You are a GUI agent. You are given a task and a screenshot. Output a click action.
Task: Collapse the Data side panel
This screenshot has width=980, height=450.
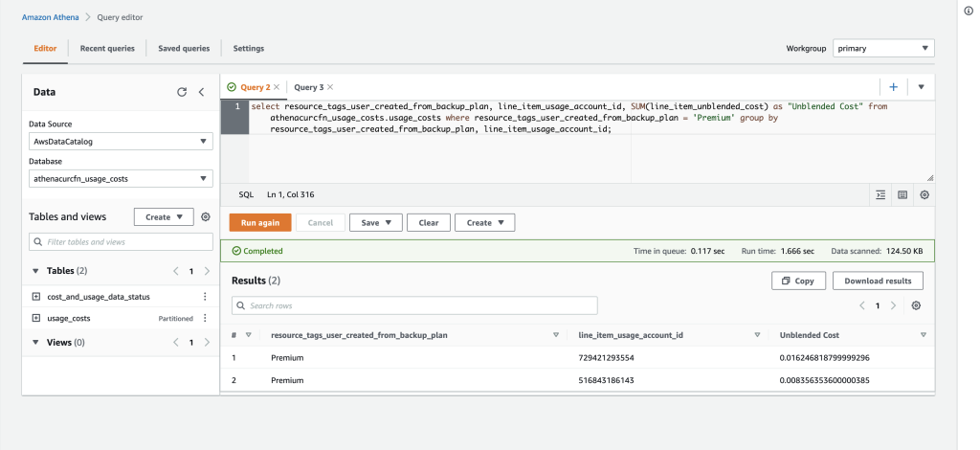[201, 92]
